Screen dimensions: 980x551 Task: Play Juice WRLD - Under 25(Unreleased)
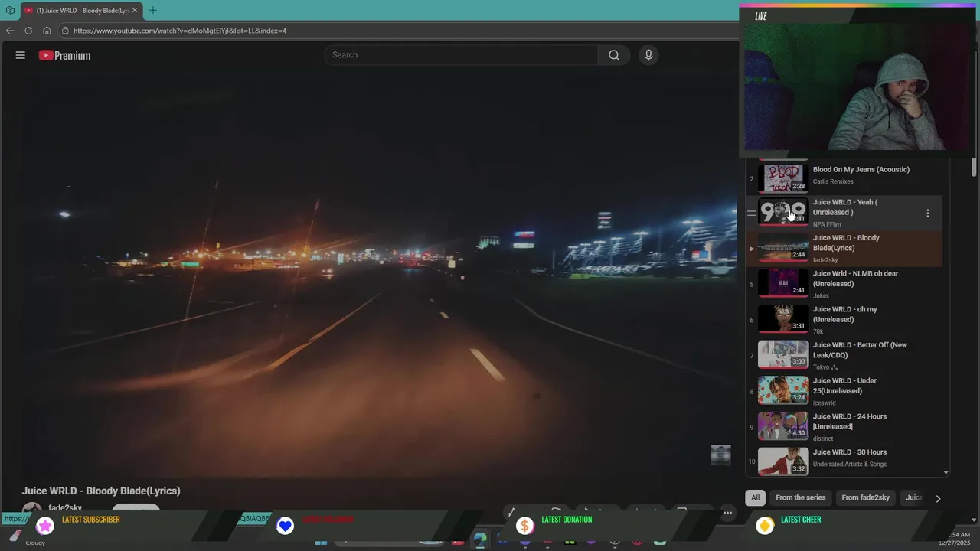click(844, 386)
